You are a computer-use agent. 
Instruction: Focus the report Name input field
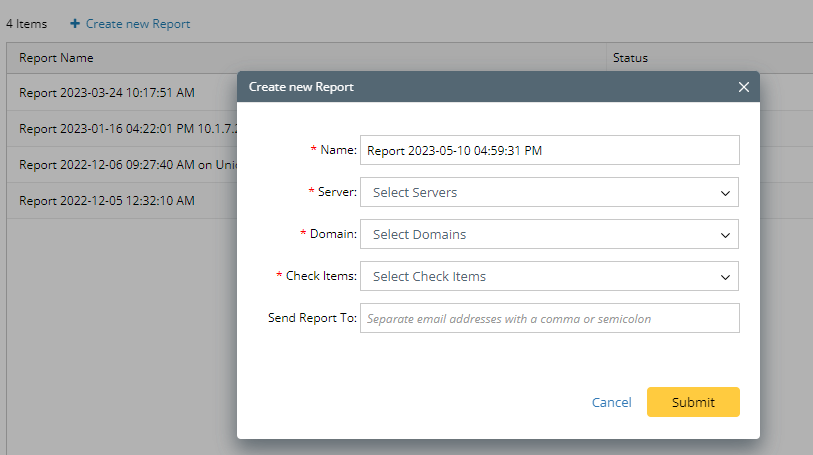[548, 150]
